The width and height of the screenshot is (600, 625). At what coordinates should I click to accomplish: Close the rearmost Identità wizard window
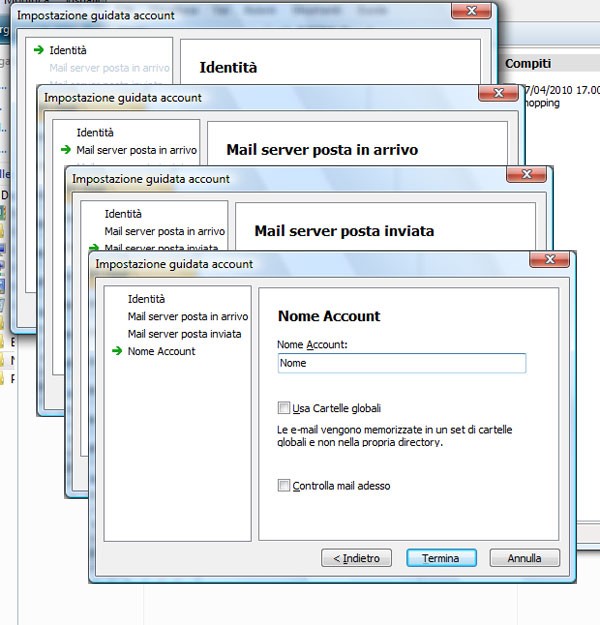pos(468,13)
